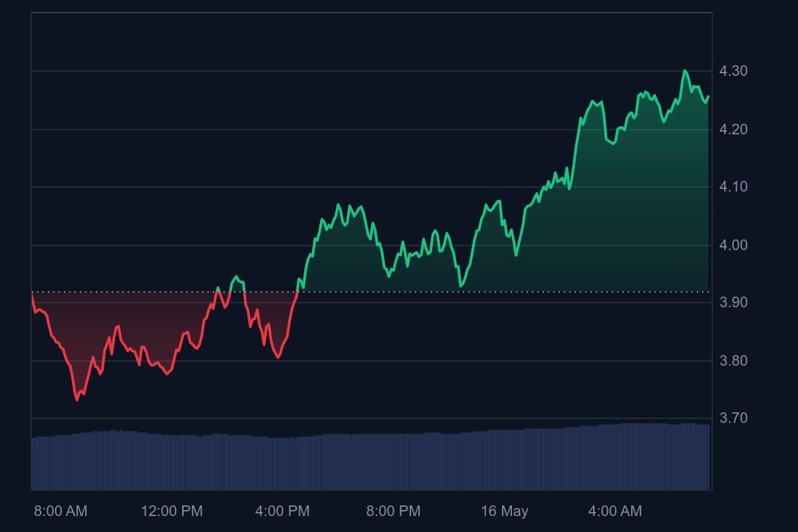Click the 4.30 price axis label
This screenshot has height=532, width=798.
(733, 71)
